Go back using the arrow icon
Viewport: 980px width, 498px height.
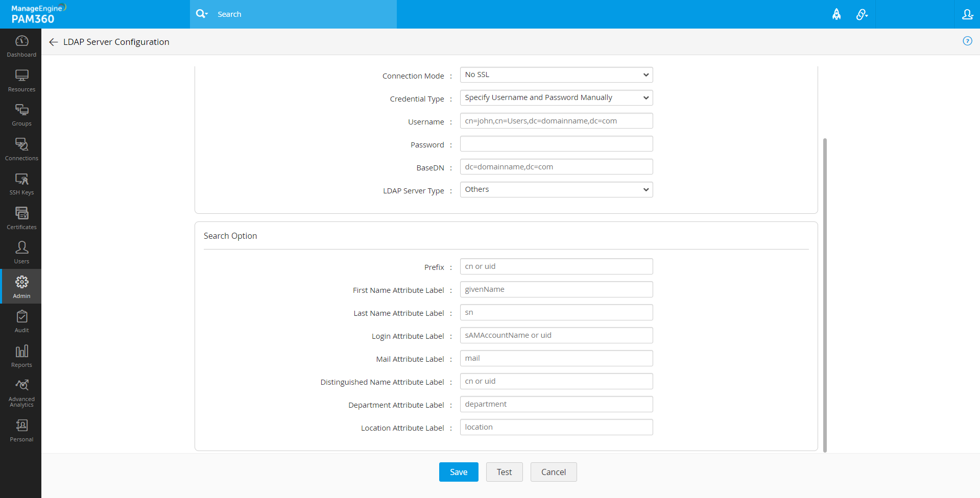(x=53, y=42)
